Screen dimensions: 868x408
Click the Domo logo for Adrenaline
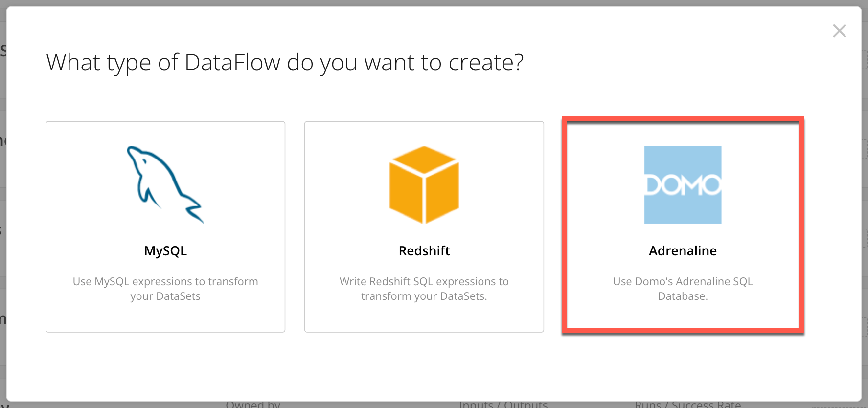(x=683, y=184)
